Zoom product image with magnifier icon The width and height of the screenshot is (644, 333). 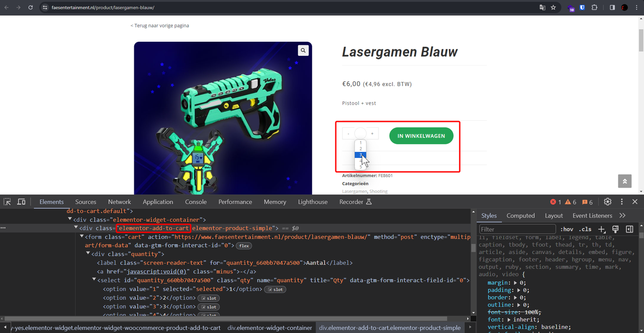point(303,50)
